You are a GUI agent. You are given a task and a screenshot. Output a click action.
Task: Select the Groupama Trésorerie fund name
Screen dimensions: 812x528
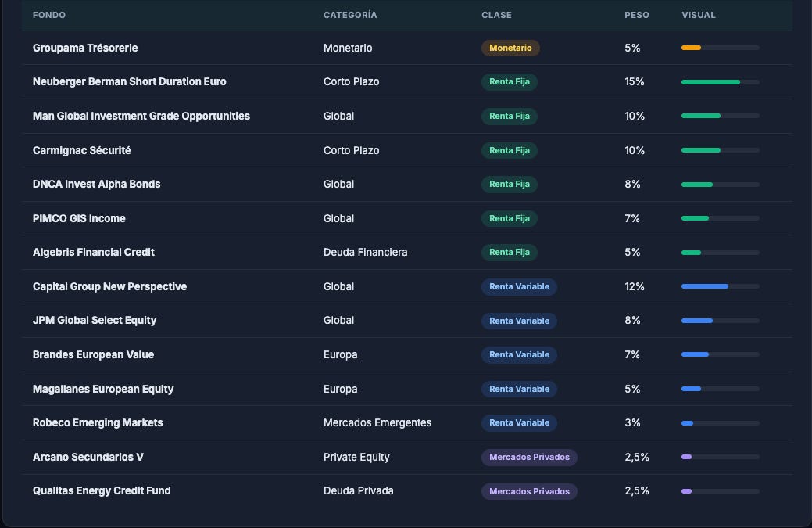[x=85, y=48]
